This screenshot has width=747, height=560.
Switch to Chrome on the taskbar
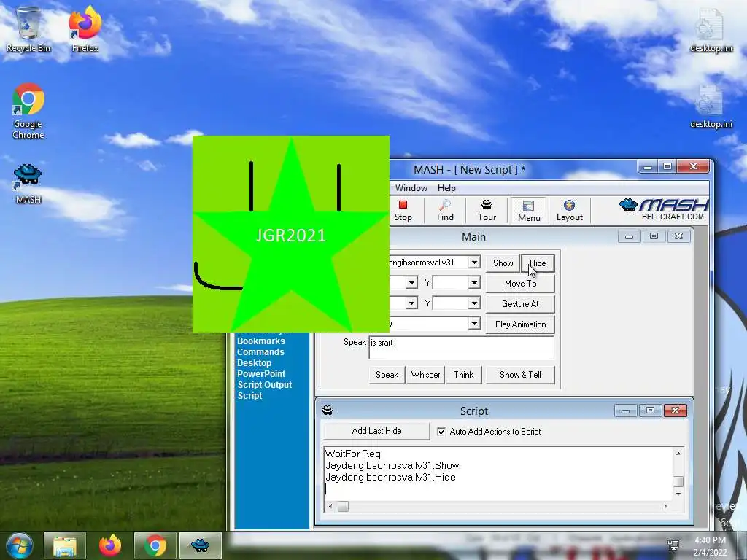coord(155,545)
